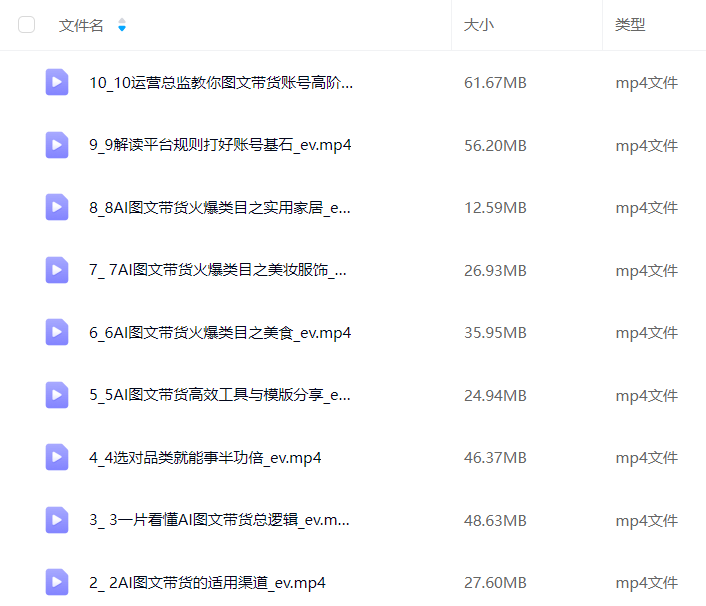Click video icon for 6_6AI 美食 file
Screen dimensions: 706x606
coord(57,332)
